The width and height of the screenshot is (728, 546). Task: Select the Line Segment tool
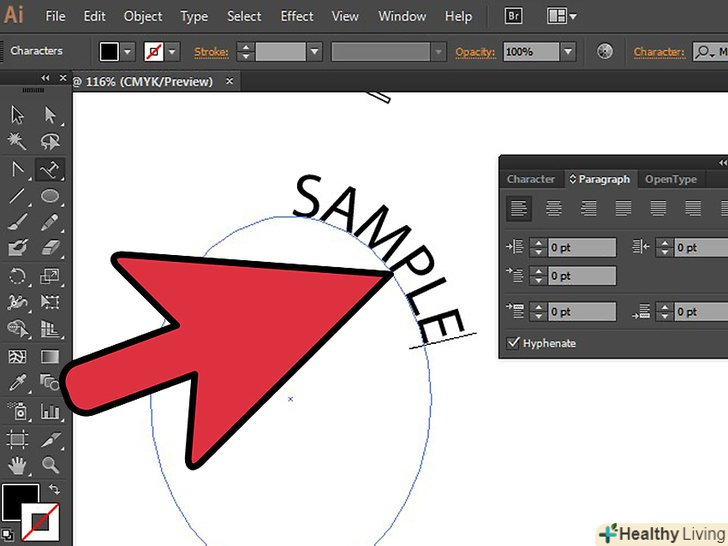pos(17,196)
